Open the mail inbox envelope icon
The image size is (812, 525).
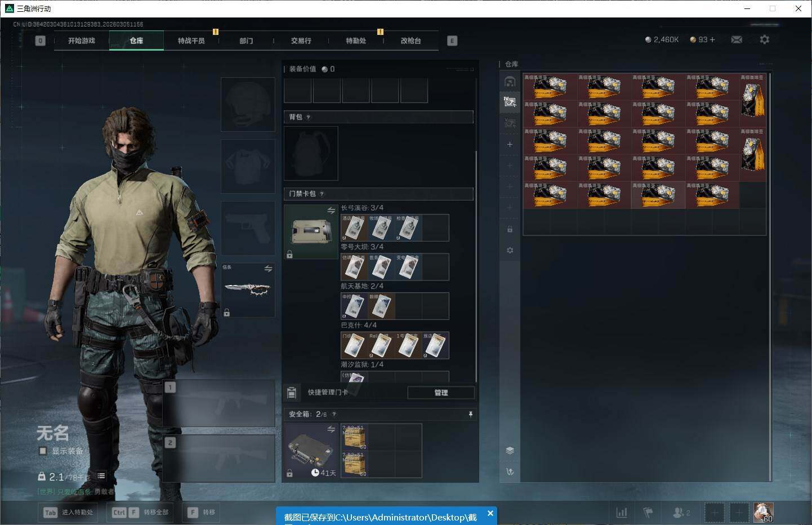736,39
